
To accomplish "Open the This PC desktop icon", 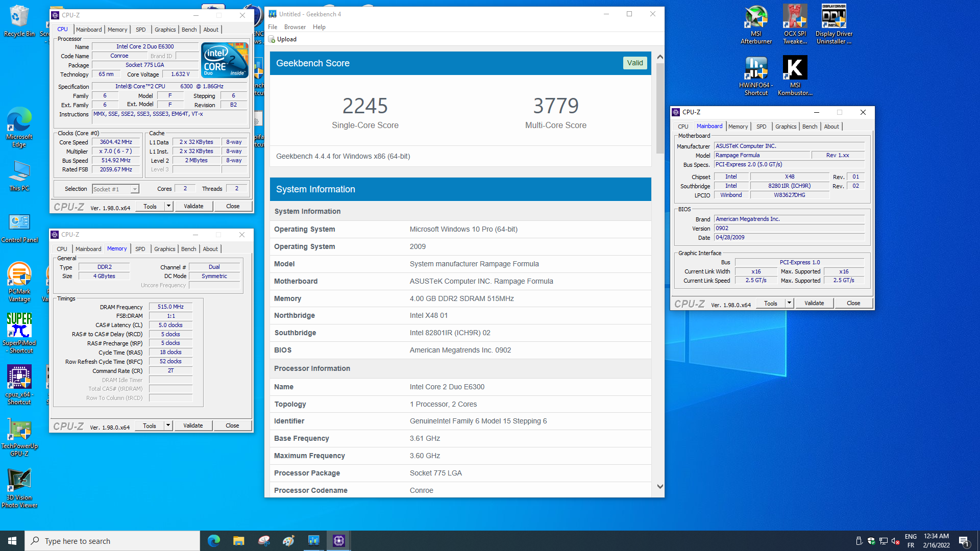I will pyautogui.click(x=19, y=176).
